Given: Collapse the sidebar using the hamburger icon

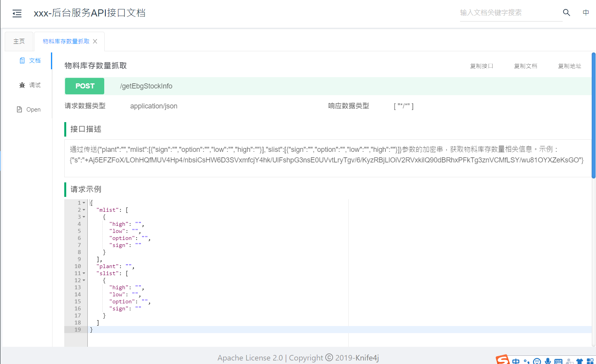Looking at the screenshot, I should pyautogui.click(x=17, y=13).
